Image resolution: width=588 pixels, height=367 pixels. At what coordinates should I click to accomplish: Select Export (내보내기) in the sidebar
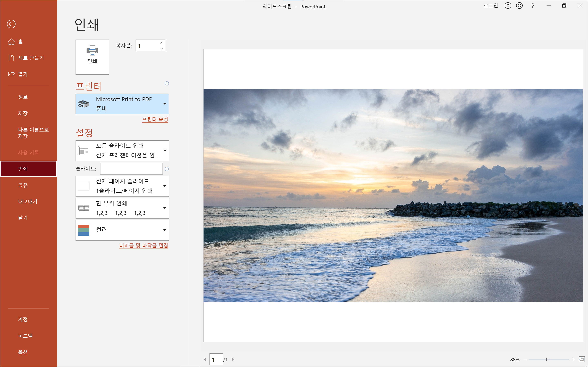point(28,201)
